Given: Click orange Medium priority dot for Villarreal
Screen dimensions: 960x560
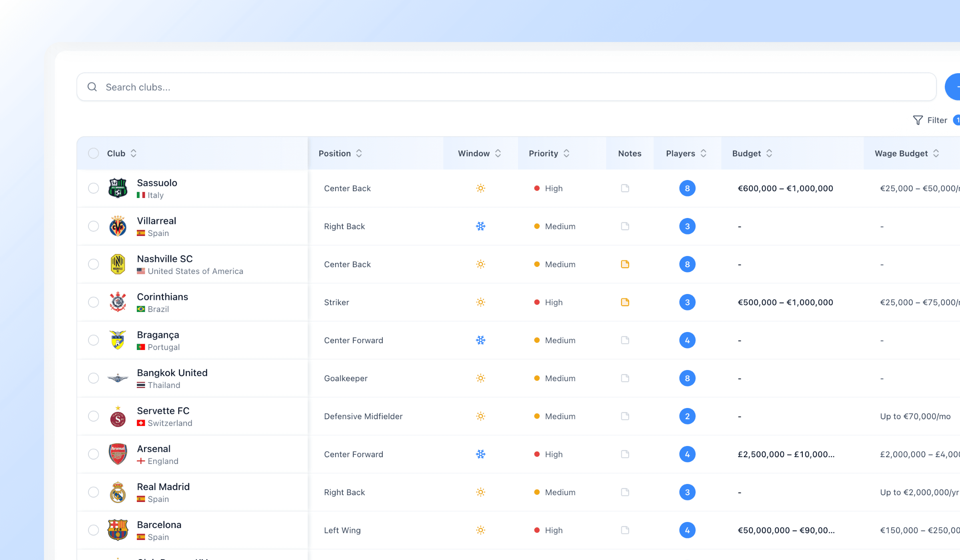Looking at the screenshot, I should [537, 226].
